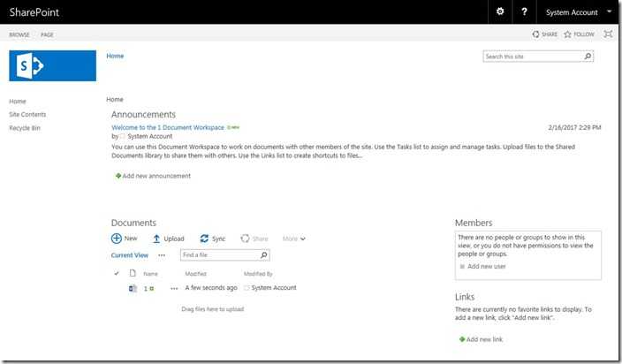Sort documents by Modified column
The width and height of the screenshot is (622, 364).
(x=196, y=274)
